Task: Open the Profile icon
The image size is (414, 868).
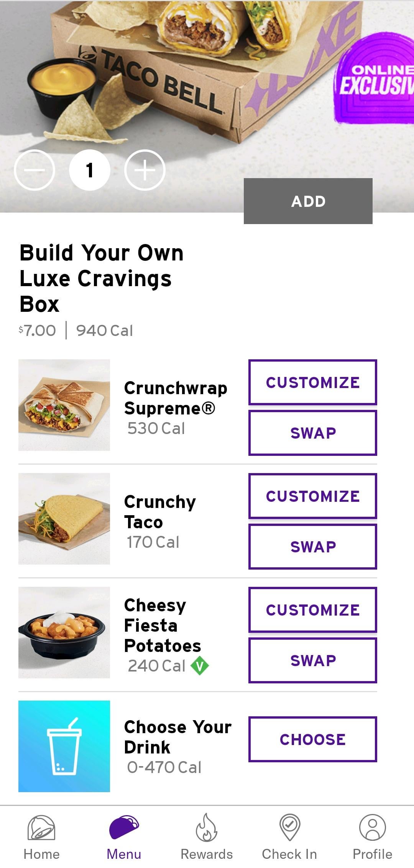Action: [x=372, y=827]
